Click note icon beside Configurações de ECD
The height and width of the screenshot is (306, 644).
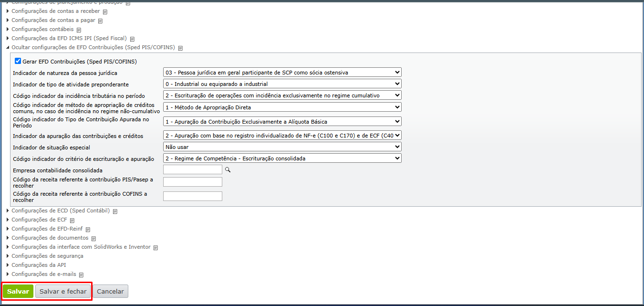pos(115,211)
